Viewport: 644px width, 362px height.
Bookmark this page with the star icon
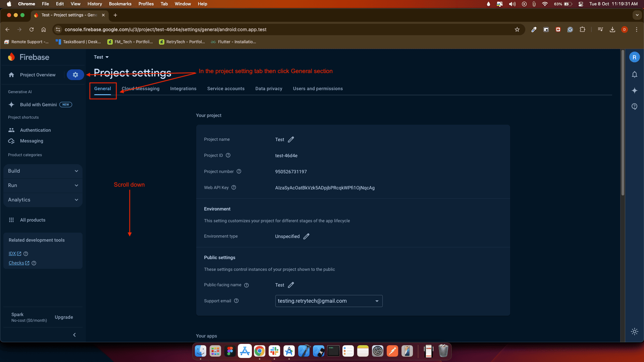pos(517,29)
